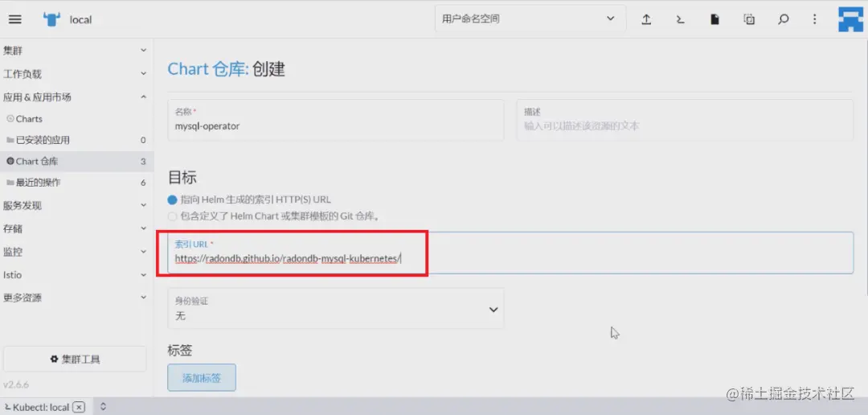Open the 用户命名空间 namespace dropdown
868x415 pixels.
pyautogui.click(x=530, y=19)
